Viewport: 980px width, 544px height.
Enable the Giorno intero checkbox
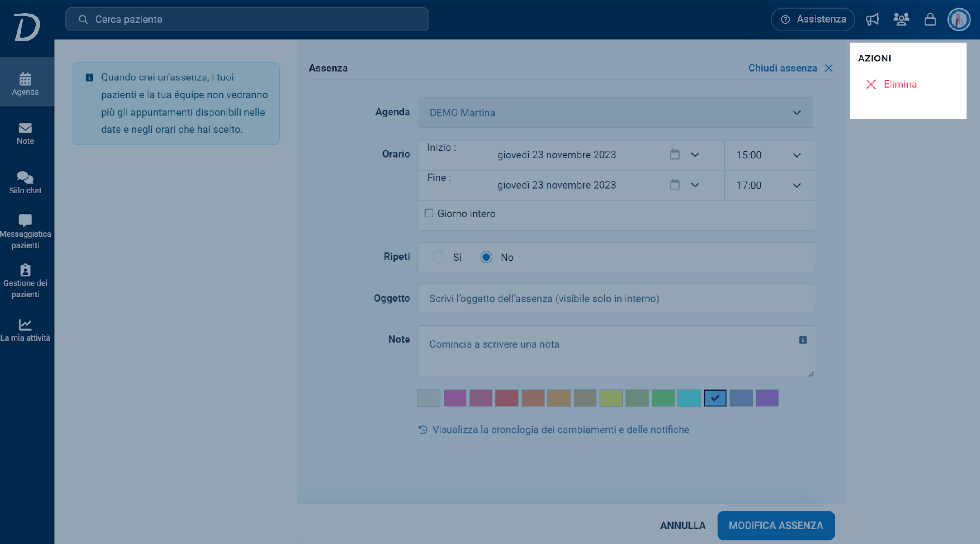pyautogui.click(x=429, y=213)
